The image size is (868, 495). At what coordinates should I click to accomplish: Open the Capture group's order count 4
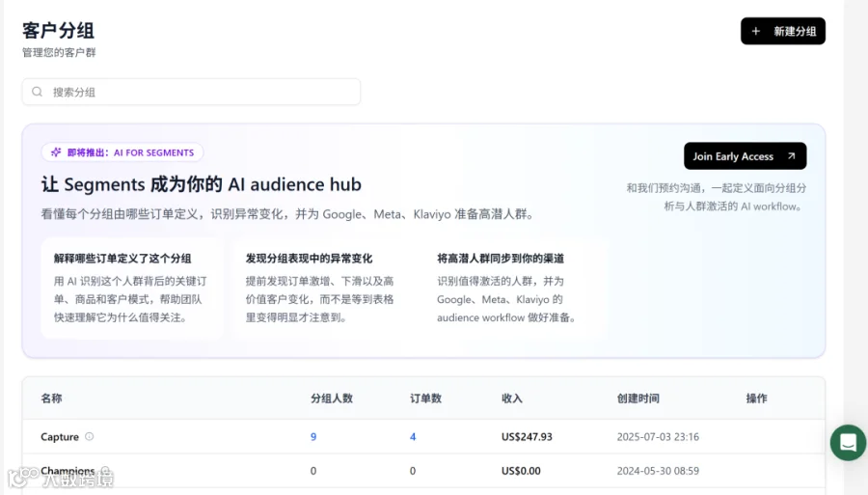[413, 437]
